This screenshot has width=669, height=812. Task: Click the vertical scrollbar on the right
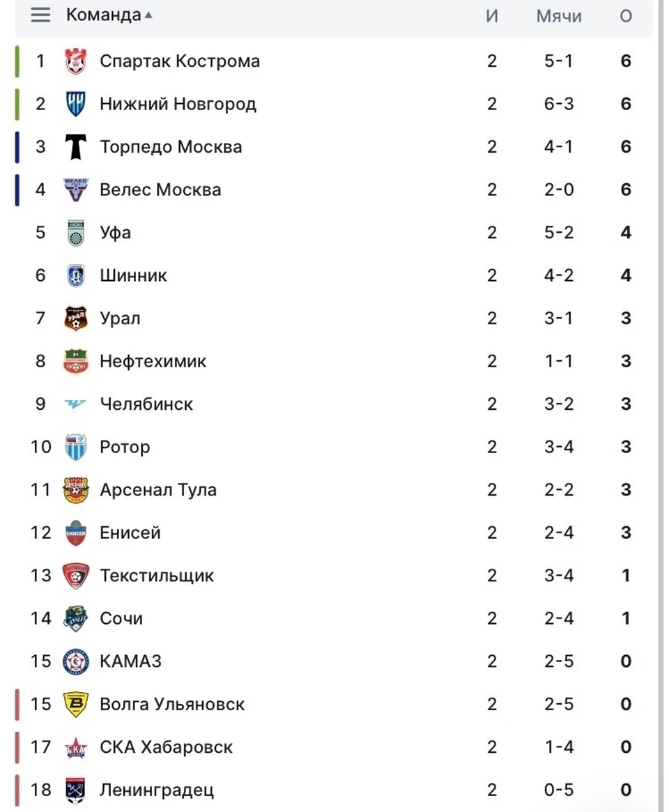click(661, 406)
